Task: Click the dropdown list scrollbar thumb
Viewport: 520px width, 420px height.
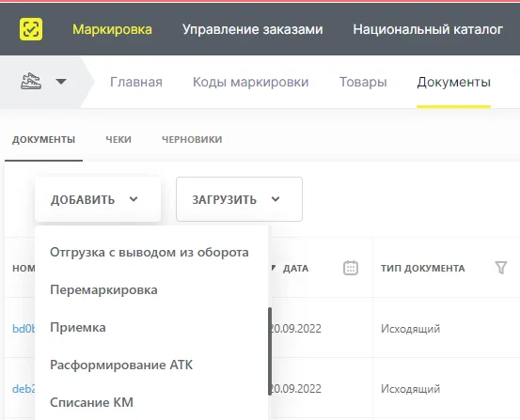Action: pos(270,351)
